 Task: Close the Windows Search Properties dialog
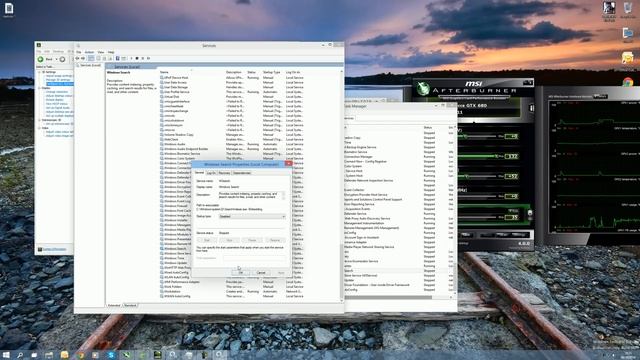pos(289,164)
